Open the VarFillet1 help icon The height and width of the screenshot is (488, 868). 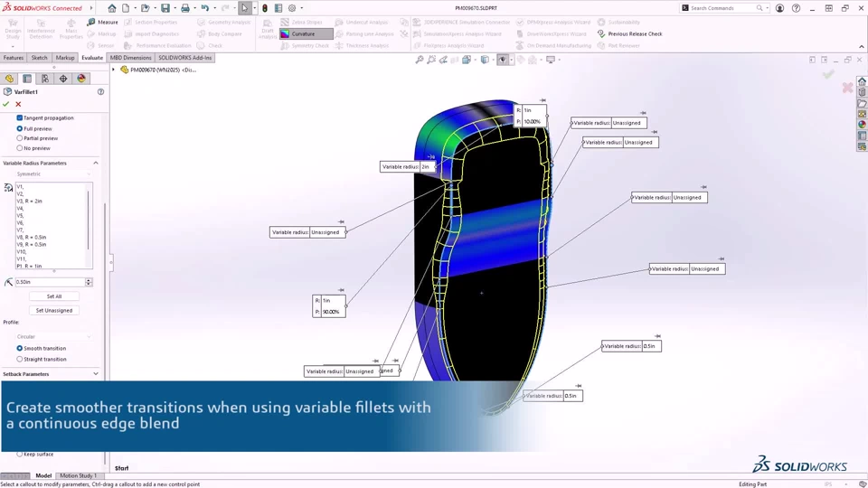100,92
